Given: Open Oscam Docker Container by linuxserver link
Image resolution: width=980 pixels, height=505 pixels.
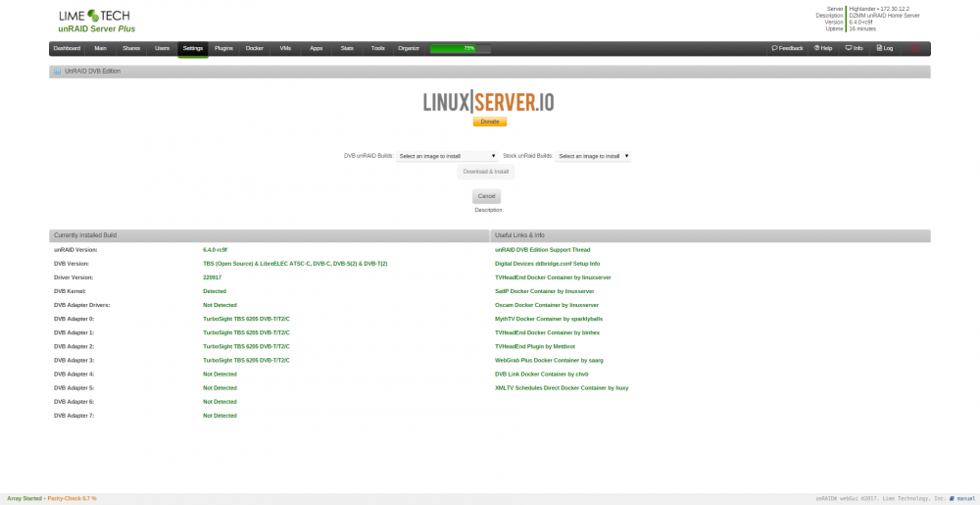Looking at the screenshot, I should 547,305.
